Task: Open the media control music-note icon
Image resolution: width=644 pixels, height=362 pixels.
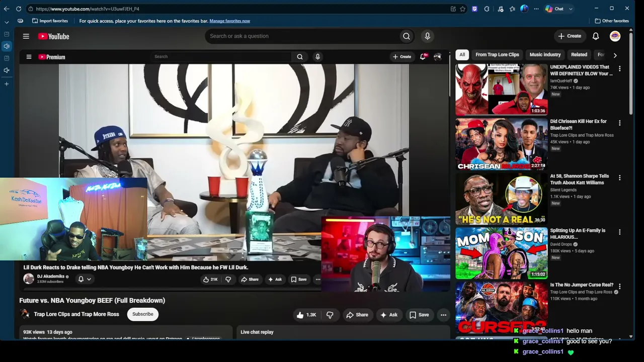Action: pos(500,9)
